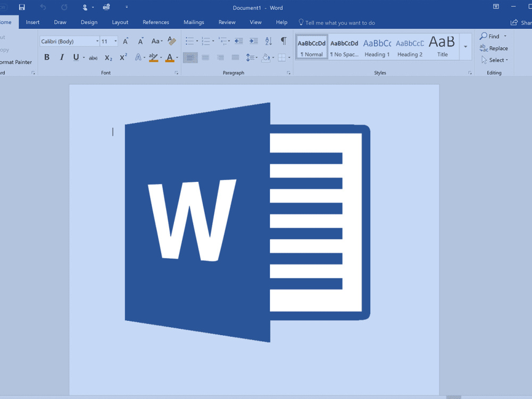
Task: Click the Clear All Formatting icon
Action: point(172,41)
